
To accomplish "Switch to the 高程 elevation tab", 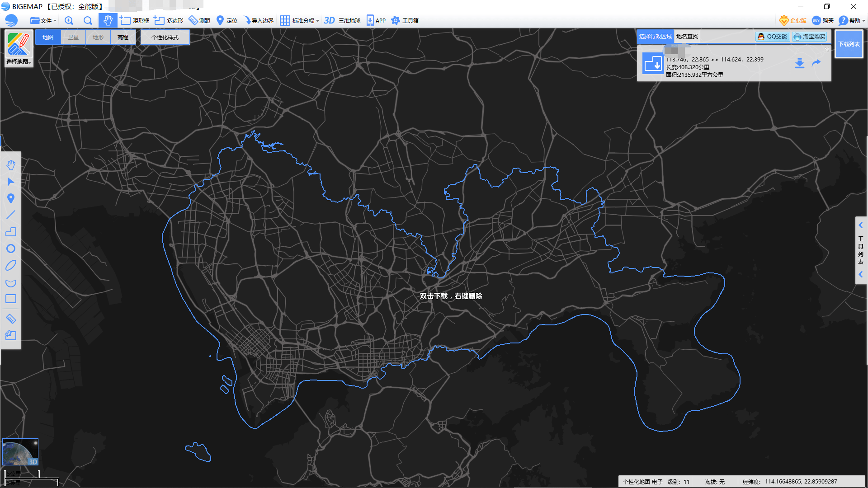I will (x=123, y=37).
